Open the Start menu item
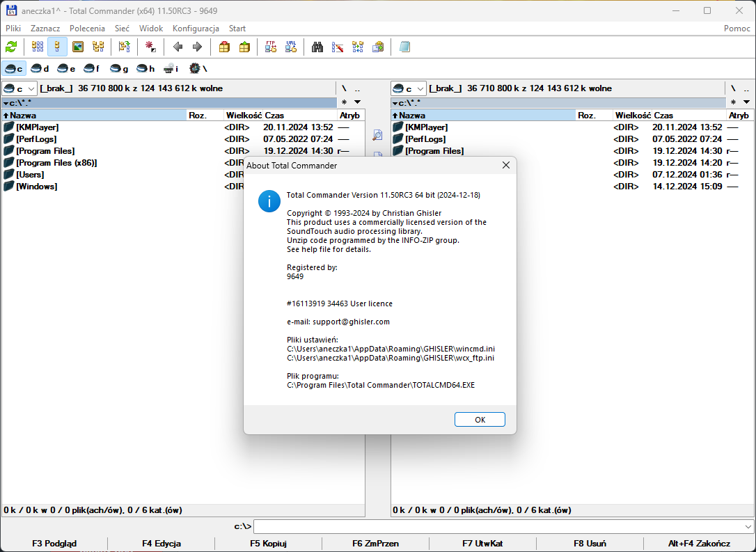This screenshot has width=756, height=552. click(237, 29)
